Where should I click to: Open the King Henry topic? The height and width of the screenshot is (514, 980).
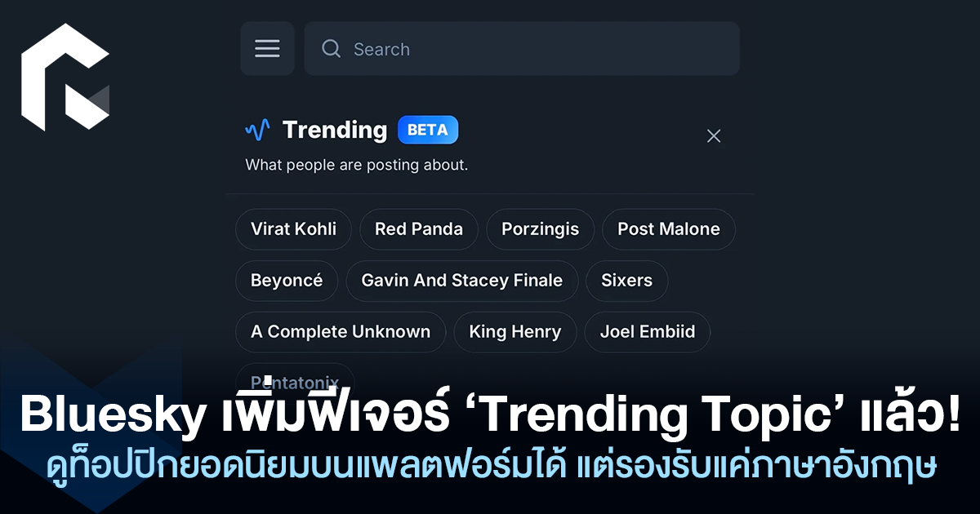pos(515,332)
